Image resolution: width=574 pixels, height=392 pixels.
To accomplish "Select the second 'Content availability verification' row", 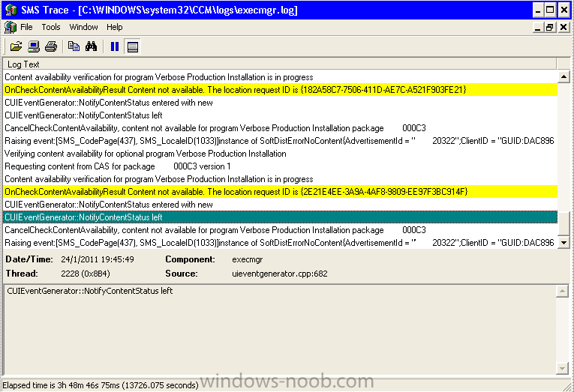I will click(280, 179).
